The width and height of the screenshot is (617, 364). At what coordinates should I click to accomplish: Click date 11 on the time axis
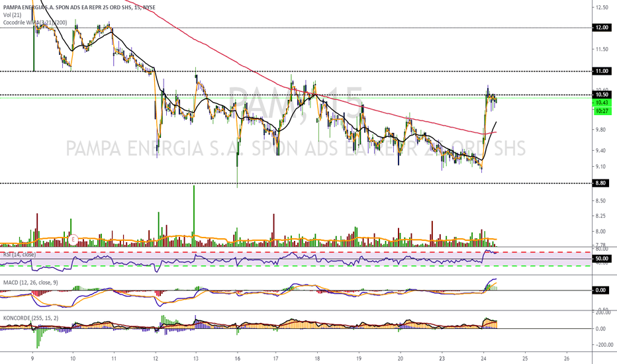coord(114,359)
